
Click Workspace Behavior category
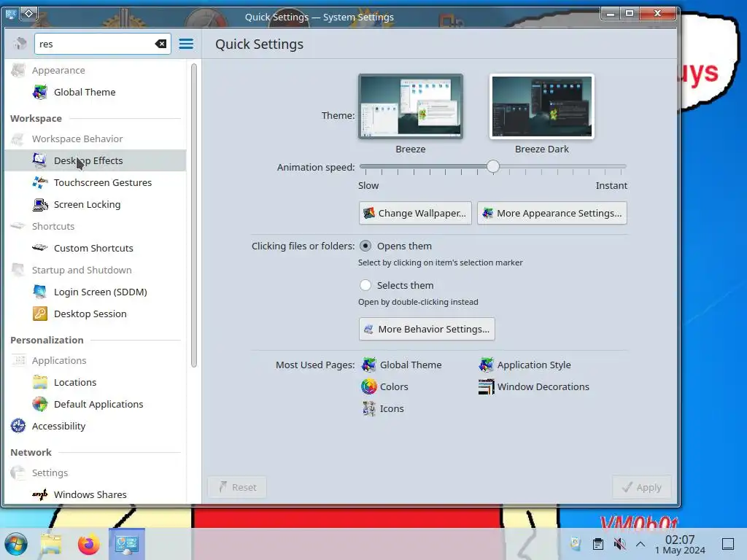coord(96,139)
